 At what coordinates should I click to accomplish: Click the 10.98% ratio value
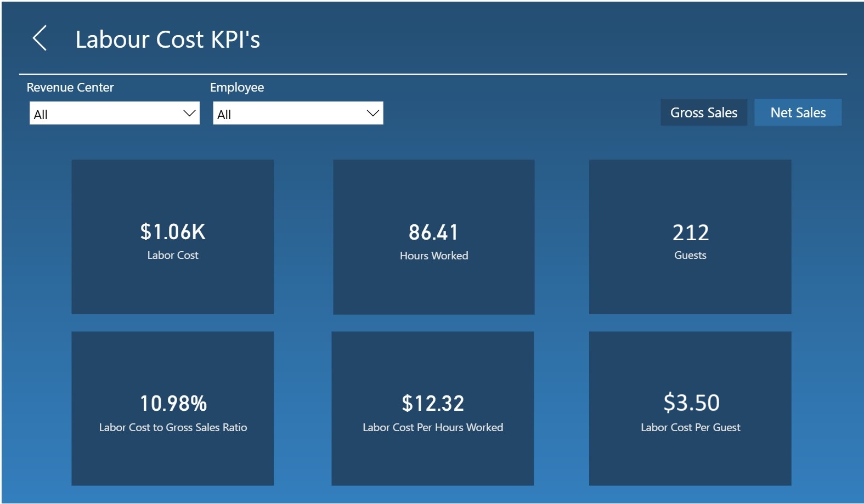coord(173,404)
